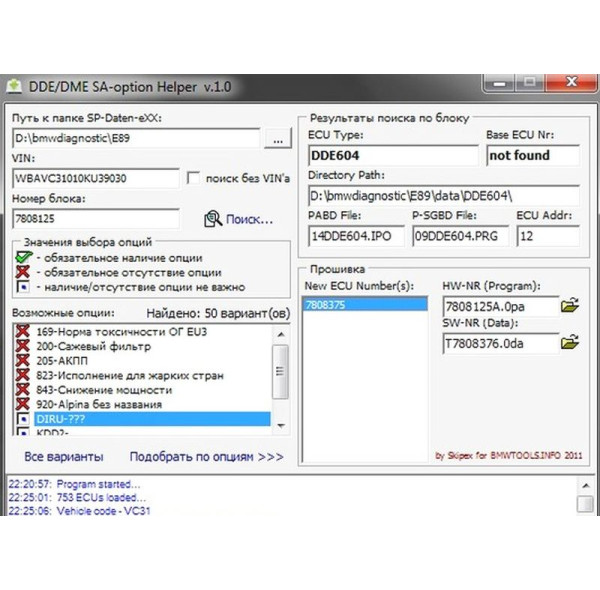Toggle red X icon for 205-АКПП option
The height and width of the screenshot is (590, 600).
23,361
